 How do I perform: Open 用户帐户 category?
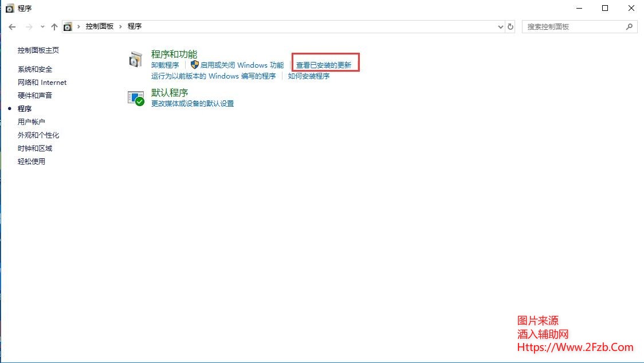31,122
